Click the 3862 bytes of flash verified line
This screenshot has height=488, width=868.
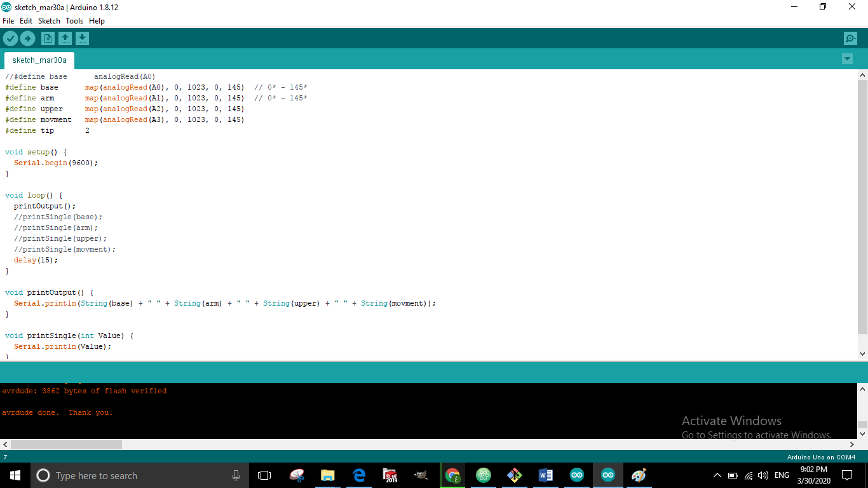pyautogui.click(x=84, y=391)
